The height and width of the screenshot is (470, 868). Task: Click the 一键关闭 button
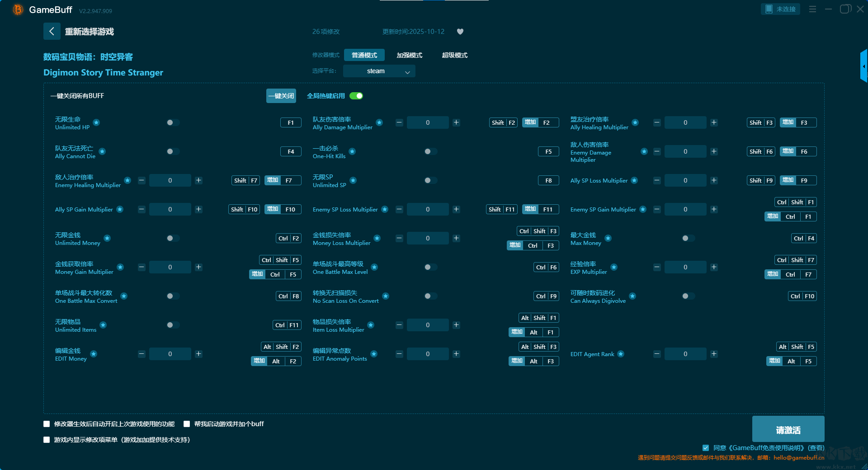point(281,96)
